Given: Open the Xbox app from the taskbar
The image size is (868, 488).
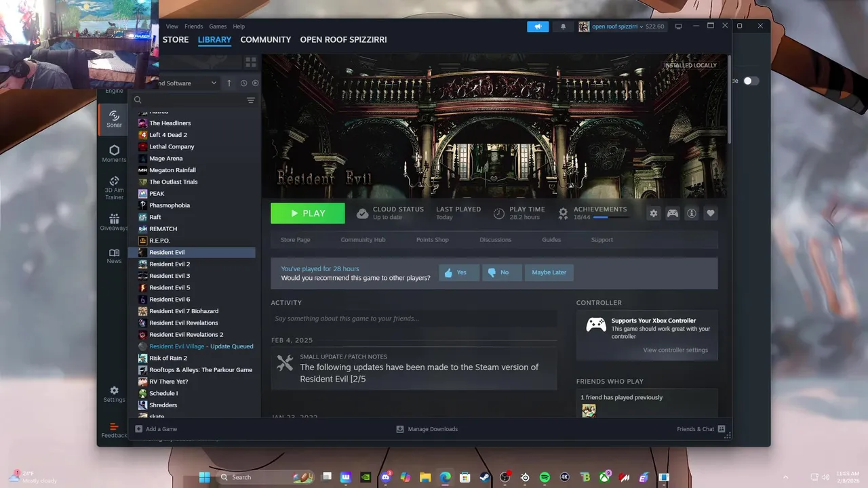Looking at the screenshot, I should pyautogui.click(x=604, y=477).
